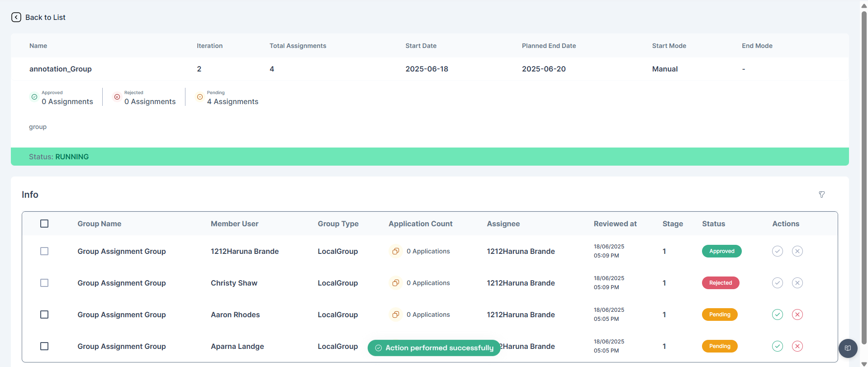Click 0 Applications text in Christy Shaw row

point(428,283)
